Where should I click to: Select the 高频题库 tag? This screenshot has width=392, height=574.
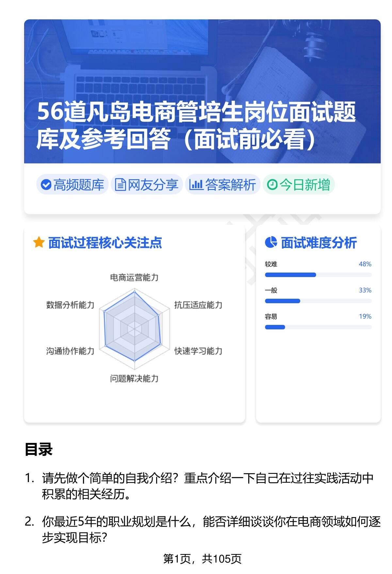pyautogui.click(x=72, y=185)
